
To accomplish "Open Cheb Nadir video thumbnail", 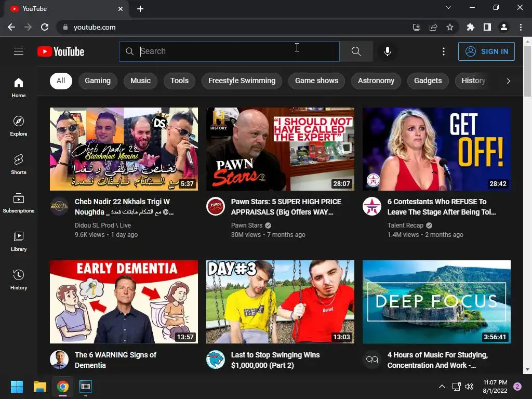I will (124, 149).
